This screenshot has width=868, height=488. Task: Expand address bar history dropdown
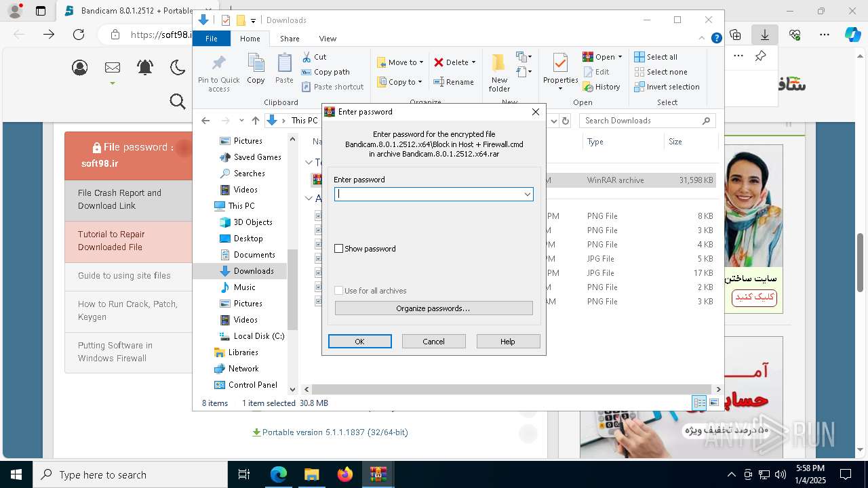554,121
